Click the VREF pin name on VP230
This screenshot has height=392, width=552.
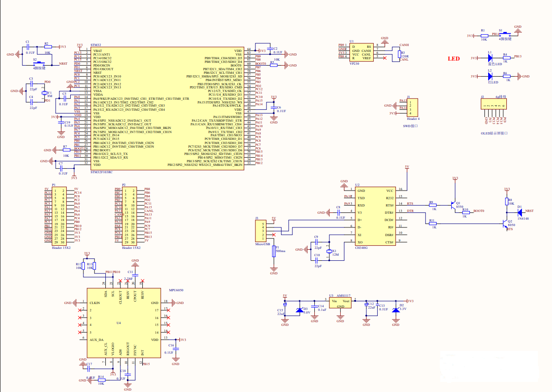pyautogui.click(x=367, y=58)
